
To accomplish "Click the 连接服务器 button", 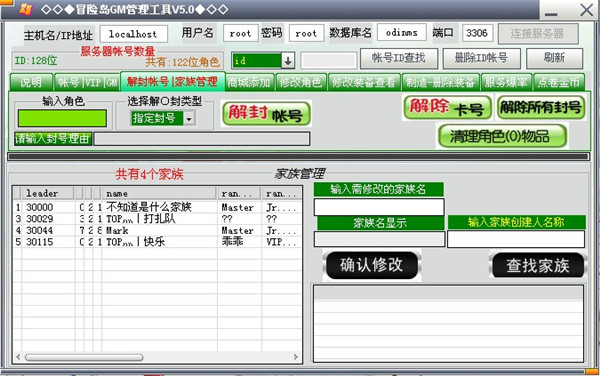I will [x=538, y=34].
